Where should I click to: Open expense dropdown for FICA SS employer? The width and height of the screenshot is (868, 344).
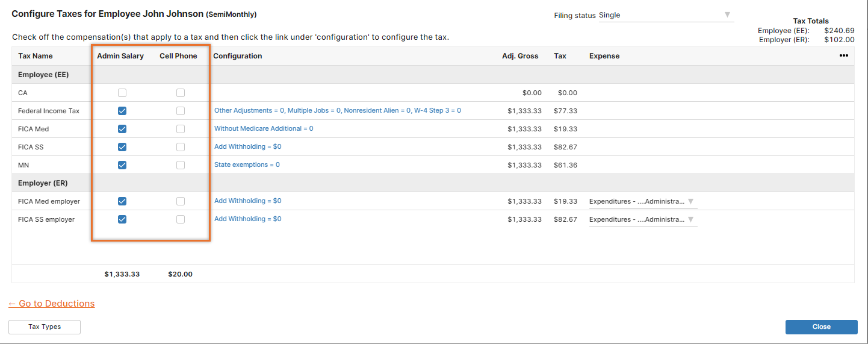[x=642, y=219]
